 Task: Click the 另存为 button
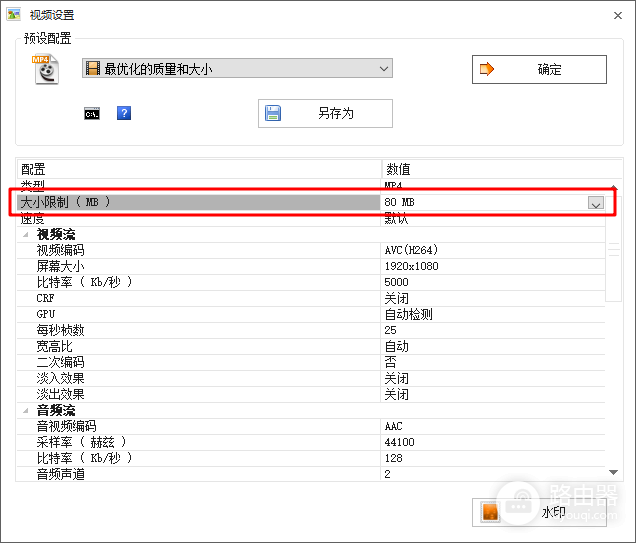[x=325, y=113]
